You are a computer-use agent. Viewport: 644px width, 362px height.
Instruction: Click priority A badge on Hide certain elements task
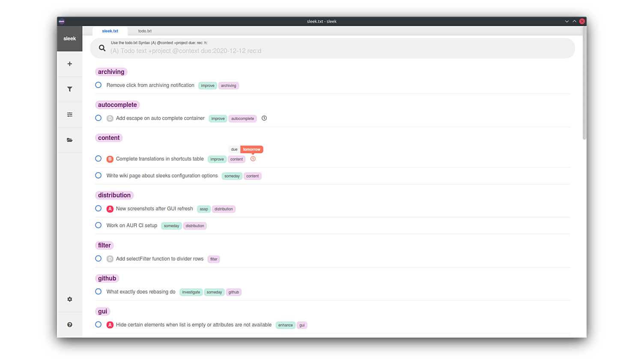point(110,325)
